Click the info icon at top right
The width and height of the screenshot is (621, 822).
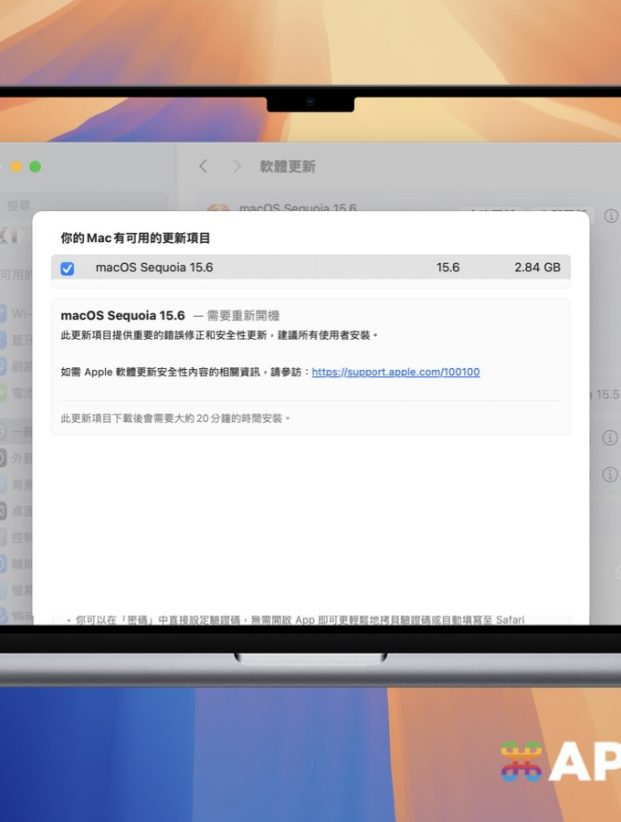coord(611,216)
